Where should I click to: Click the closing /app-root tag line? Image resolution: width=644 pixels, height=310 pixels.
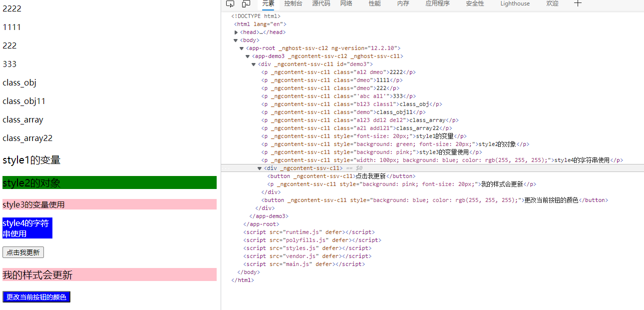pos(261,224)
